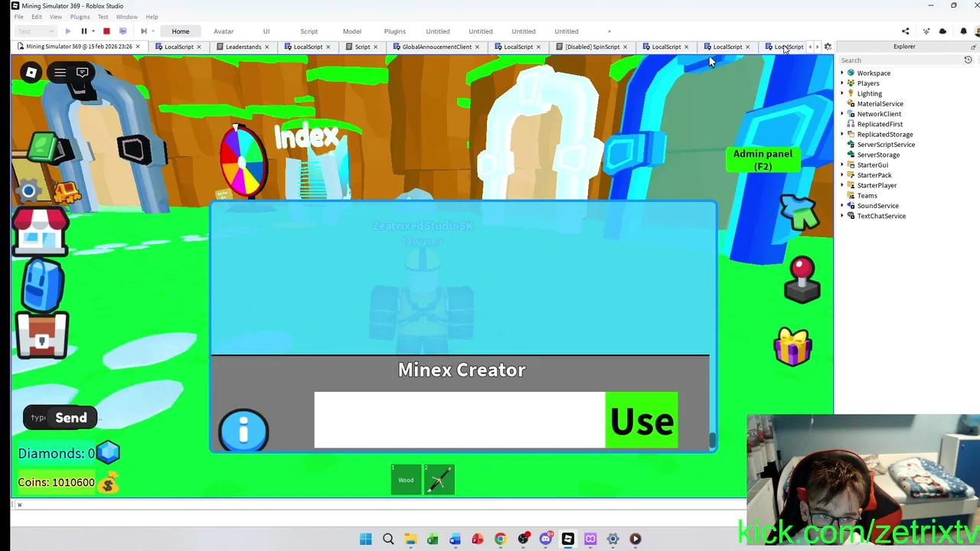Open the notifications bell icon
The image size is (980, 551).
[x=963, y=31]
